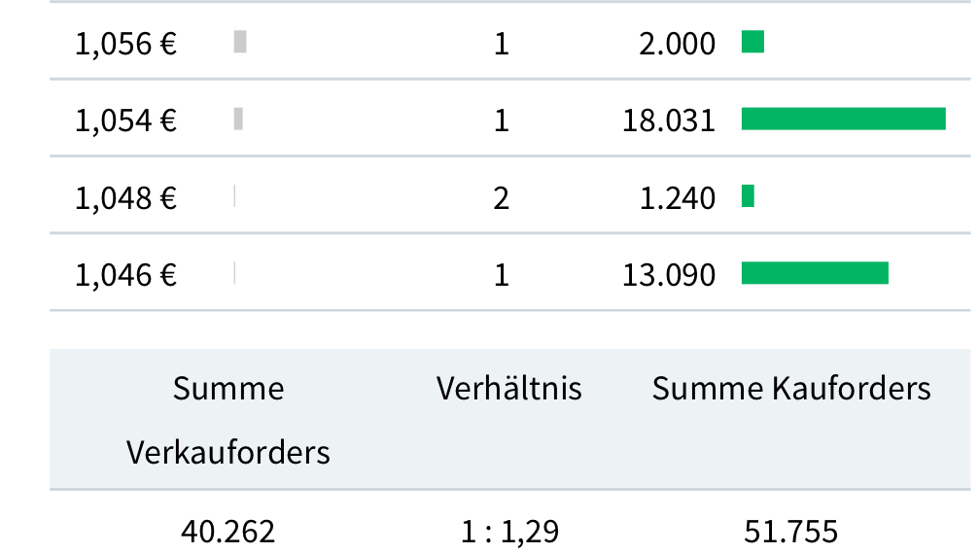Click the 1,056 € price cell

[126, 44]
